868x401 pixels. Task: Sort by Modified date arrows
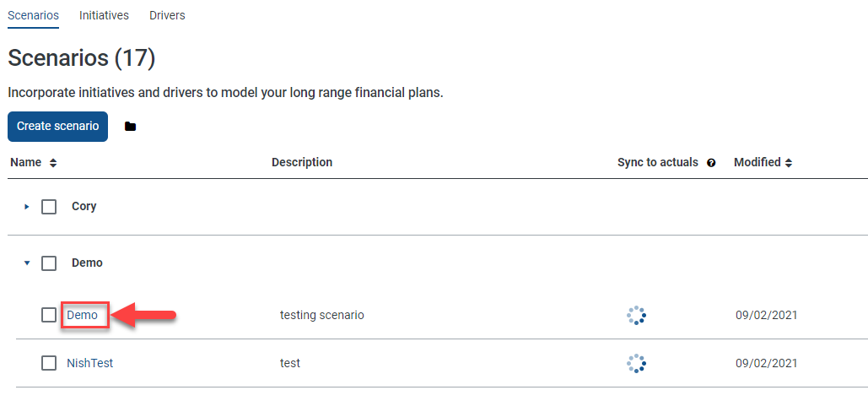click(788, 163)
